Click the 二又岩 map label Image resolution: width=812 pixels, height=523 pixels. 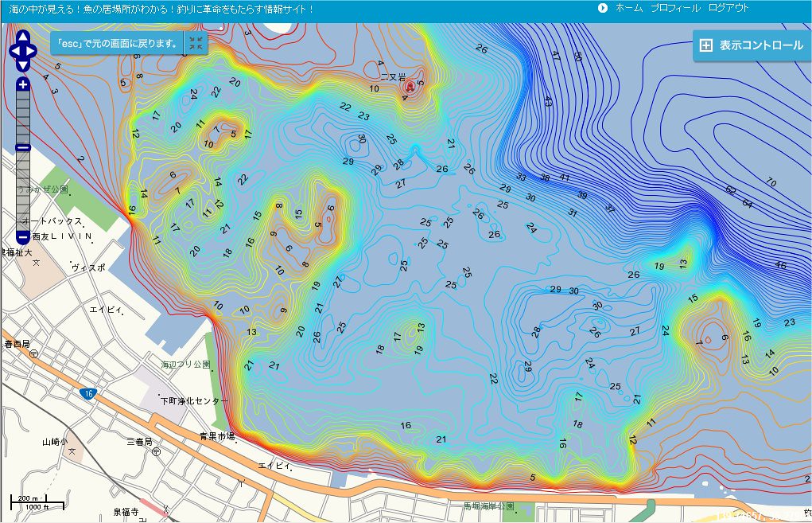coord(393,76)
